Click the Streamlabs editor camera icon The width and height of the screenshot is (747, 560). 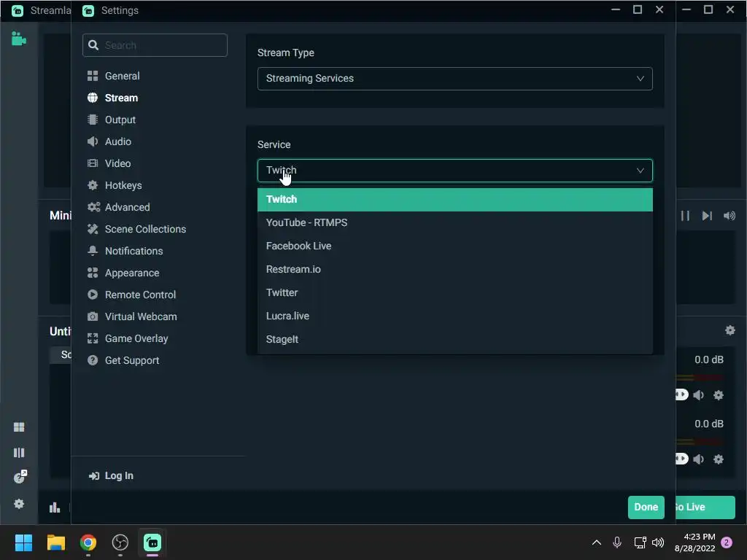[x=18, y=39]
